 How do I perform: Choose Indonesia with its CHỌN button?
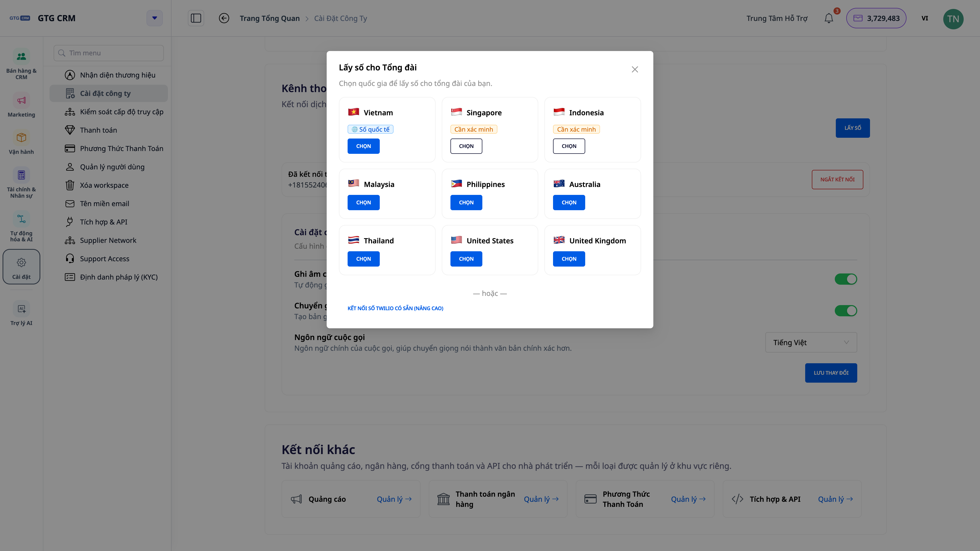point(569,146)
